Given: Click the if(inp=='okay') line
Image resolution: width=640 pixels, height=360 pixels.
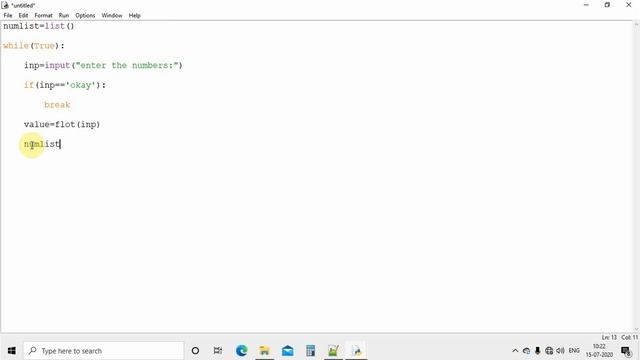Looking at the screenshot, I should (65, 85).
